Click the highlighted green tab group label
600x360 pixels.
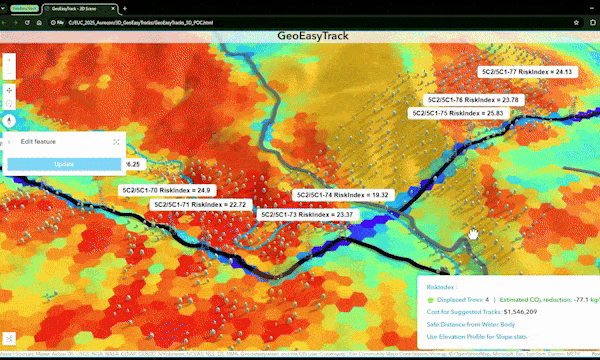tap(24, 8)
